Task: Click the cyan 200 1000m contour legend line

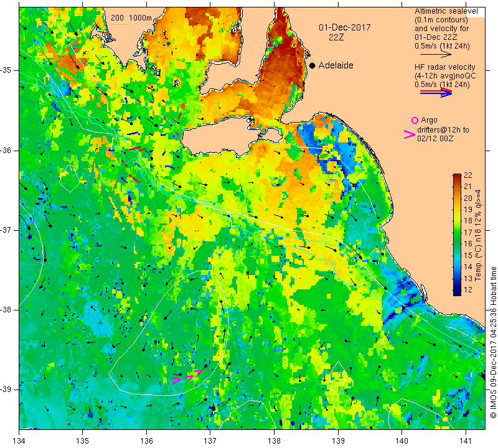Action: tap(120, 24)
